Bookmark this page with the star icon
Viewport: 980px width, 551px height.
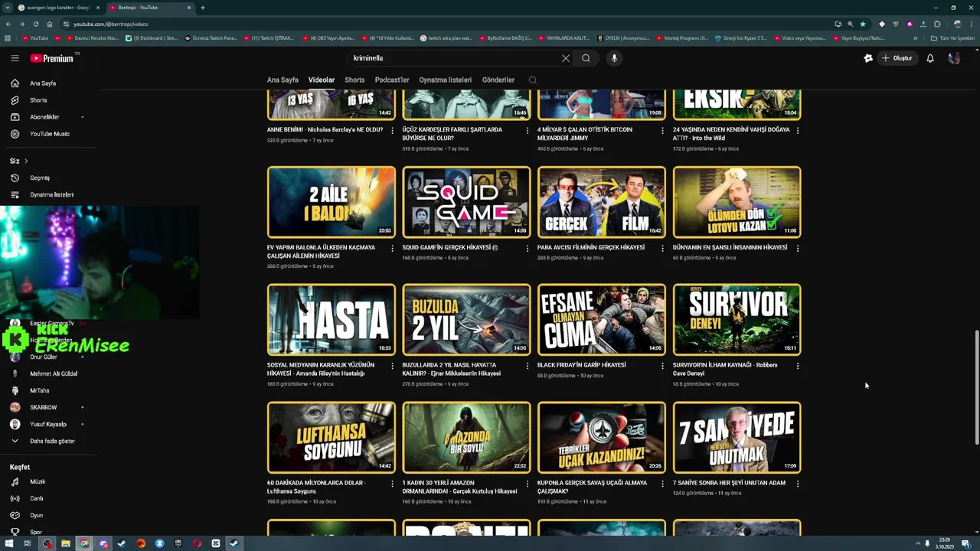click(x=863, y=24)
